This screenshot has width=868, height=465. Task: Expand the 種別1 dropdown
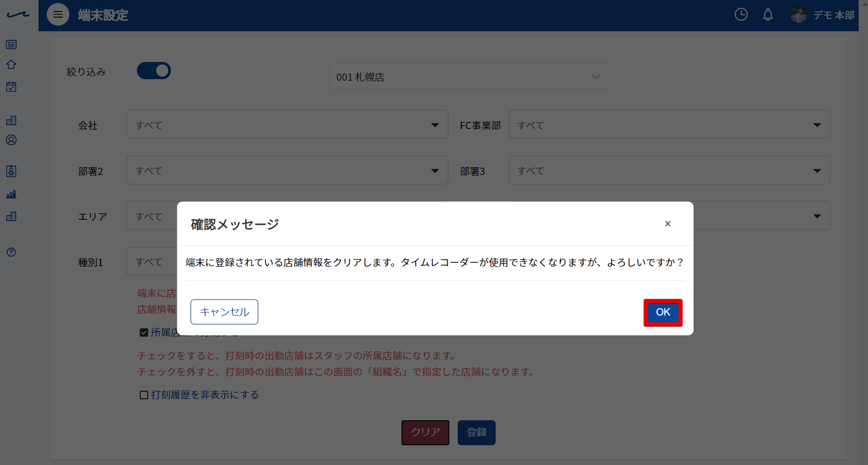click(x=152, y=261)
